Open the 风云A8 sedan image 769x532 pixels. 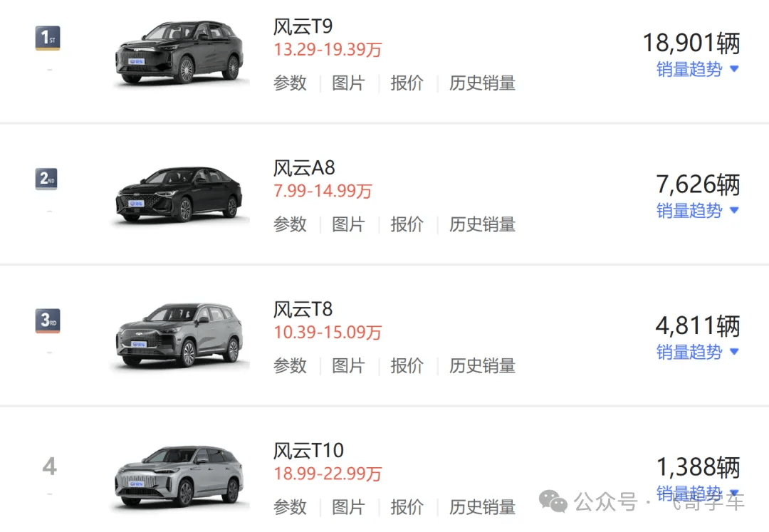pyautogui.click(x=179, y=194)
